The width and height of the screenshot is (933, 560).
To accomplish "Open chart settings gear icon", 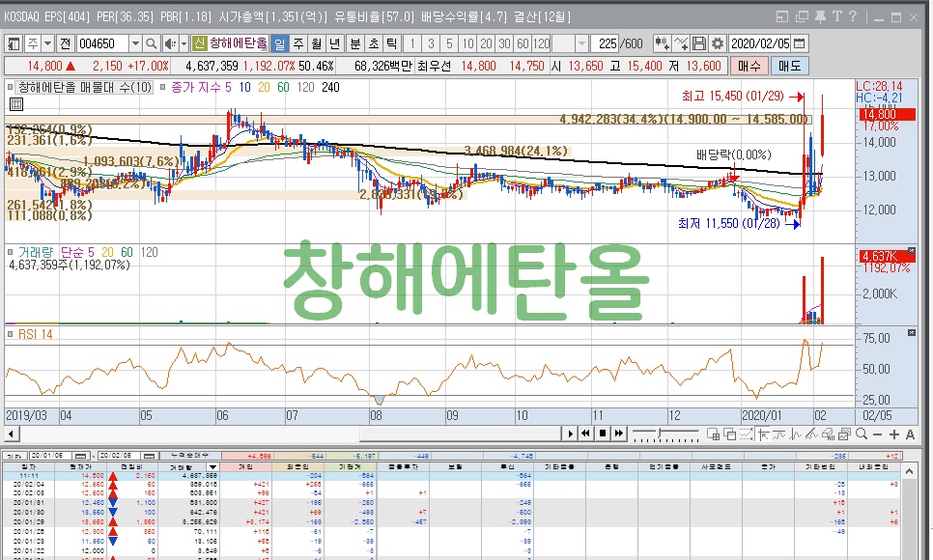I will (718, 43).
